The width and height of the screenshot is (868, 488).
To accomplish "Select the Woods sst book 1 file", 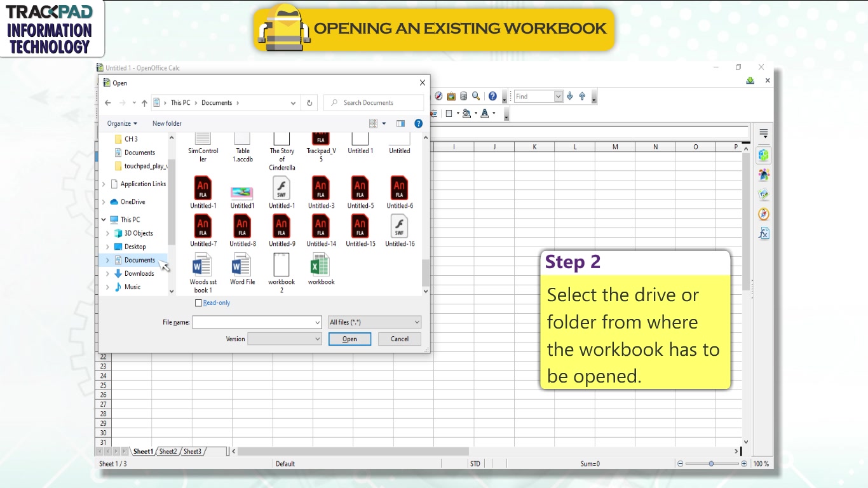I will coord(203,273).
